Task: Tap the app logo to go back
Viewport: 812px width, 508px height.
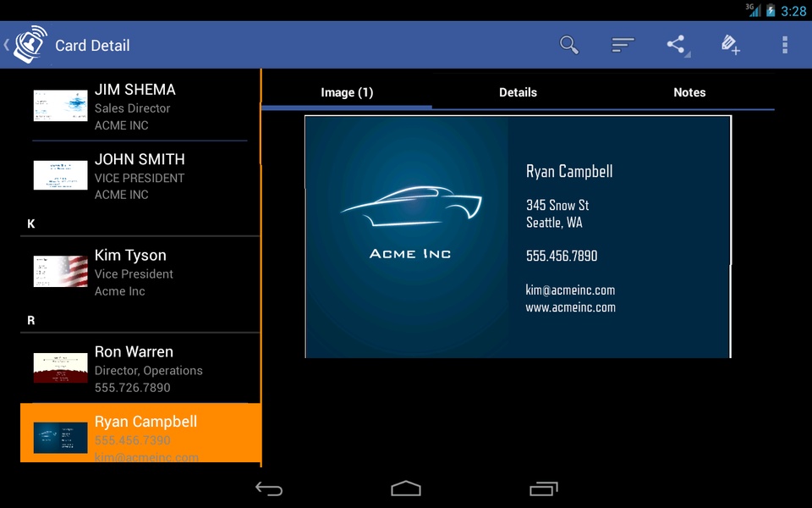Action: click(x=26, y=45)
